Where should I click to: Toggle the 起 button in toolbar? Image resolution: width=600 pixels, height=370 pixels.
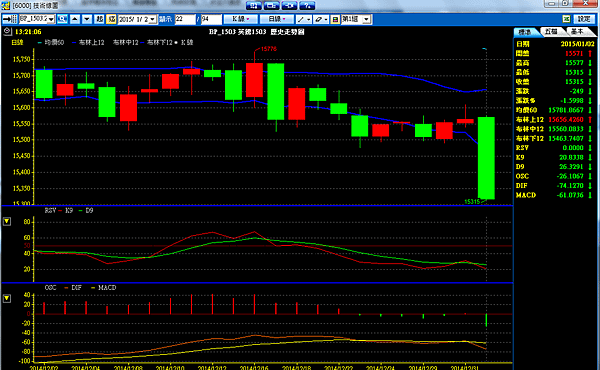point(99,19)
